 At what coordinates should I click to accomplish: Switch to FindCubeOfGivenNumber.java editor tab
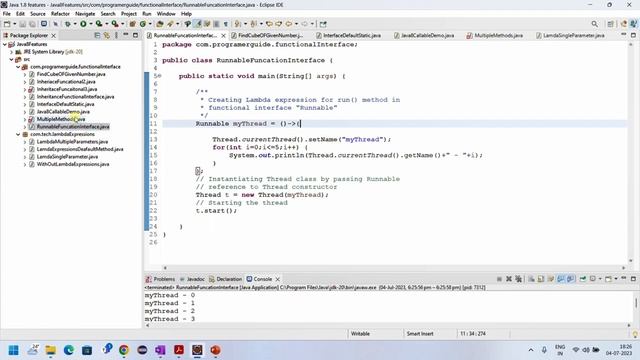(270, 36)
